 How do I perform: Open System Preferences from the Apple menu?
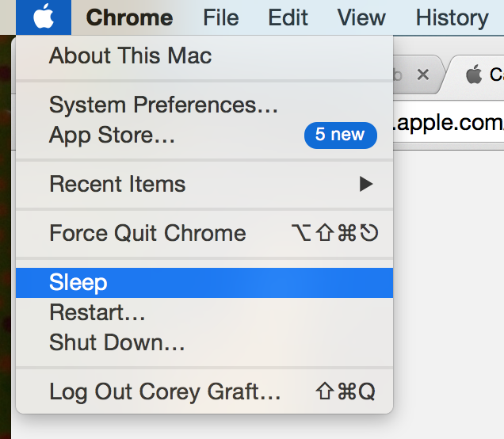pos(163,105)
